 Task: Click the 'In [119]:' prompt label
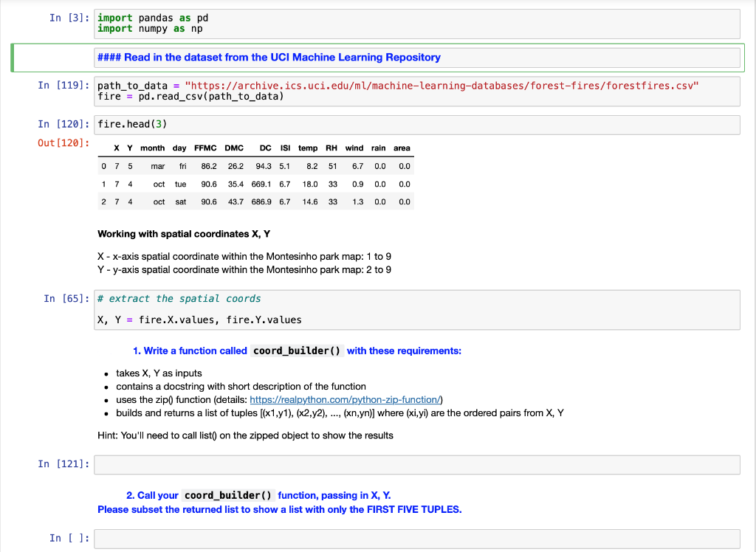point(62,85)
